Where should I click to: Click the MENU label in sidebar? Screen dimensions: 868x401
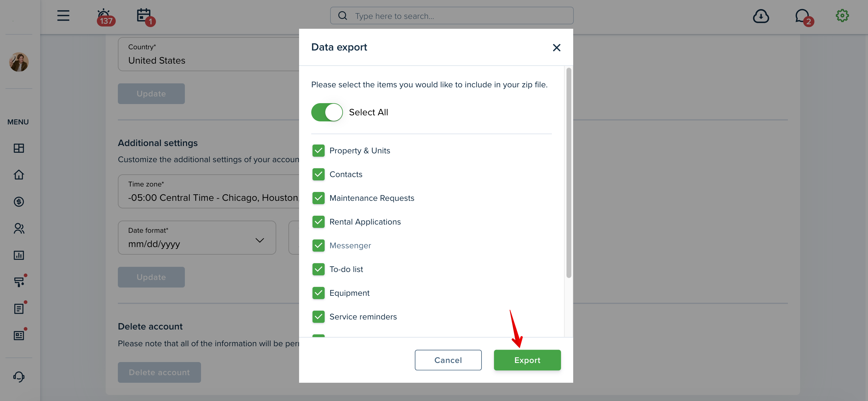[x=18, y=122]
